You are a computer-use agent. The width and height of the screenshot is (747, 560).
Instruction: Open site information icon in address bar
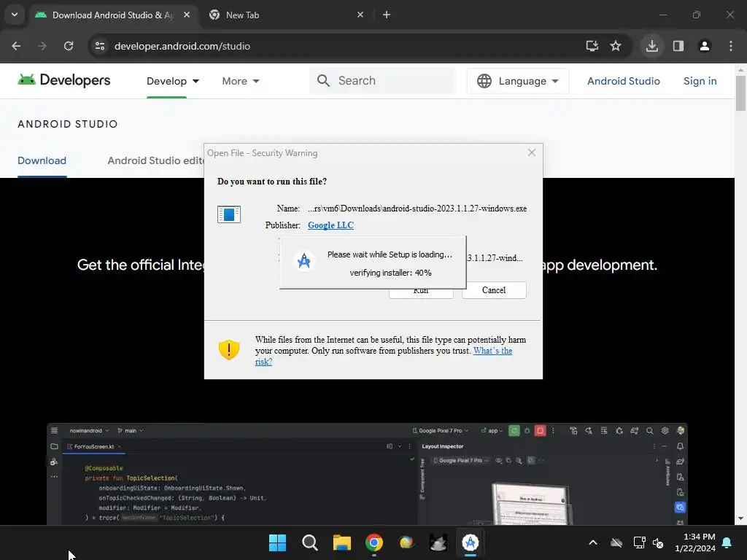(99, 46)
